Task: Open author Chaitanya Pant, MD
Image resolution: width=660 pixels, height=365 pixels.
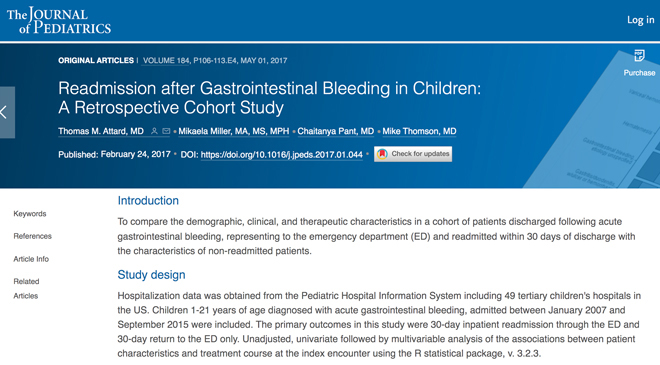Action: click(x=335, y=131)
